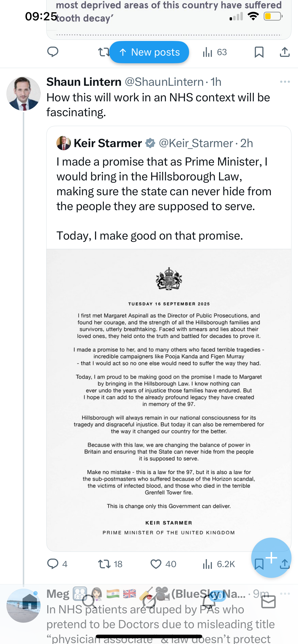Open the @ShaunLintern profile handle
The width and height of the screenshot is (298, 644).
coord(164,82)
